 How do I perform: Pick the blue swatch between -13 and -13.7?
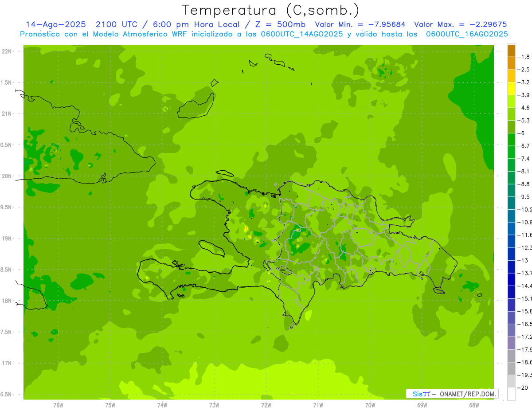pos(511,266)
